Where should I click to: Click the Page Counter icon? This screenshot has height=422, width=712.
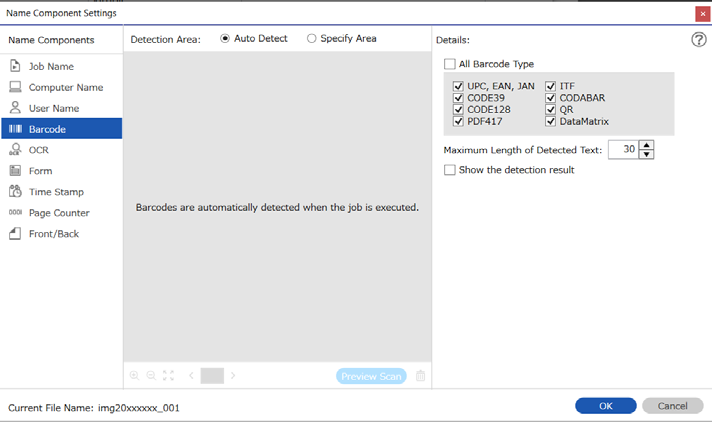pos(15,212)
